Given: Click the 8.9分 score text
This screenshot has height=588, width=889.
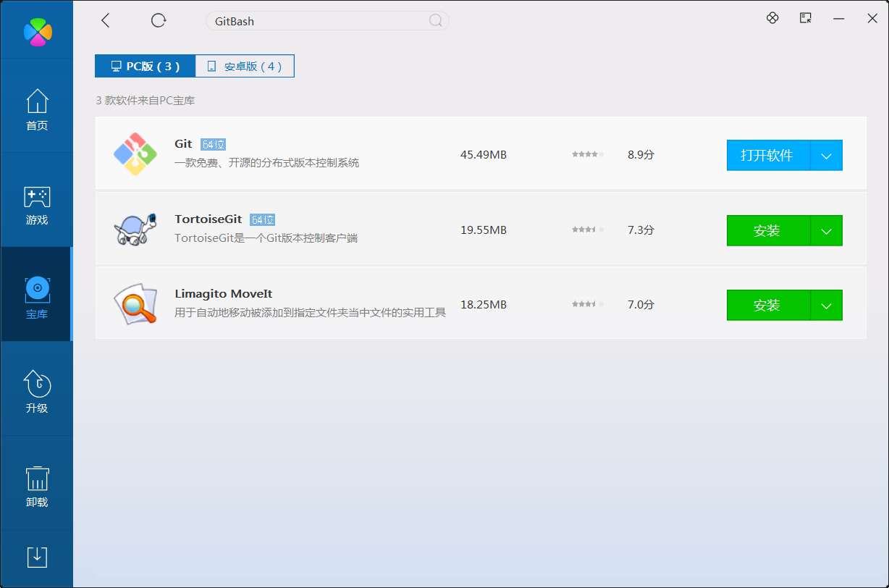Looking at the screenshot, I should (641, 154).
